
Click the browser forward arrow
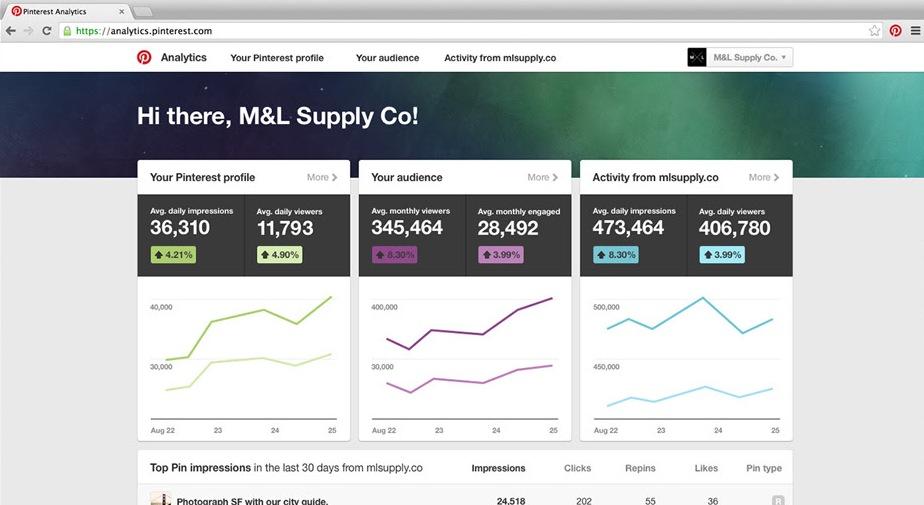point(28,31)
